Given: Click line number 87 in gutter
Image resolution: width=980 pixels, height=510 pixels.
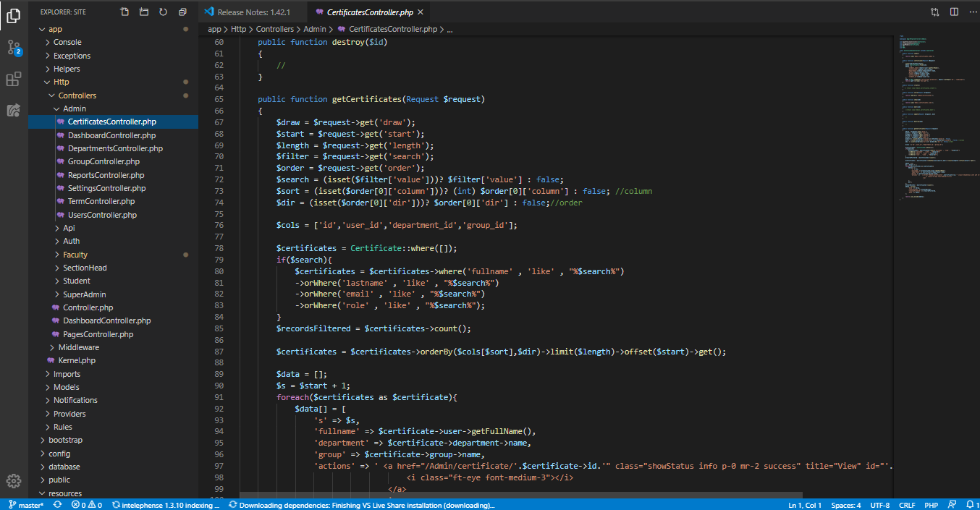Looking at the screenshot, I should coord(219,352).
